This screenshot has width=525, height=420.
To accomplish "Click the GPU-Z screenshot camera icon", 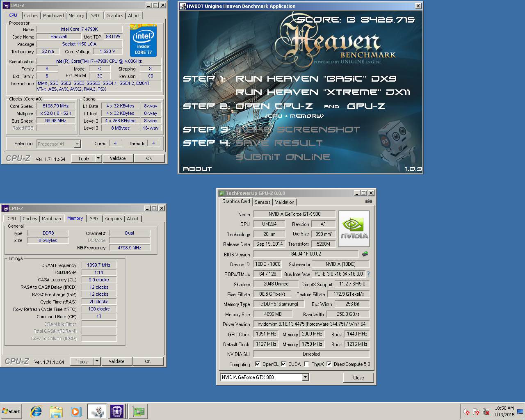I will 369,201.
